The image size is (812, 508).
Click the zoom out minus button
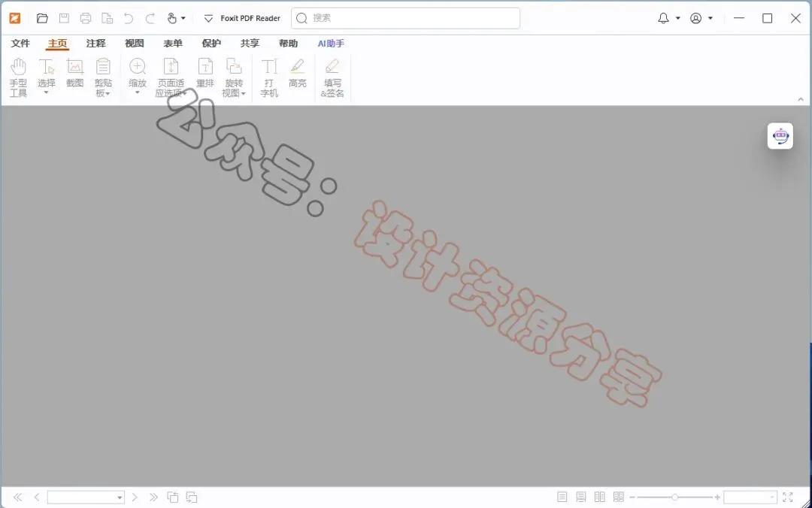click(x=632, y=497)
